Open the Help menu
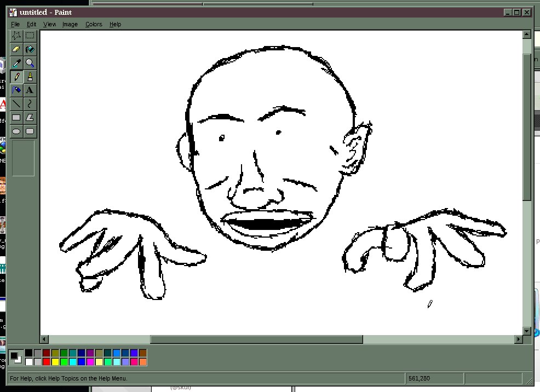The height and width of the screenshot is (392, 540). pos(115,24)
